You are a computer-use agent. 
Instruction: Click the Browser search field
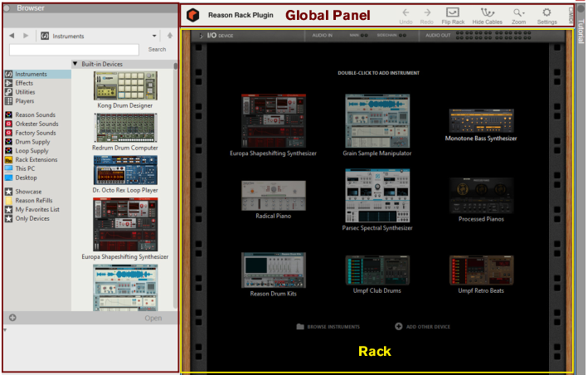tap(74, 50)
